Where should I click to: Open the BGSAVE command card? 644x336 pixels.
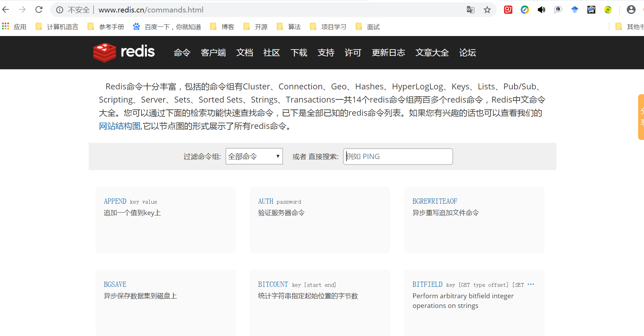(166, 303)
